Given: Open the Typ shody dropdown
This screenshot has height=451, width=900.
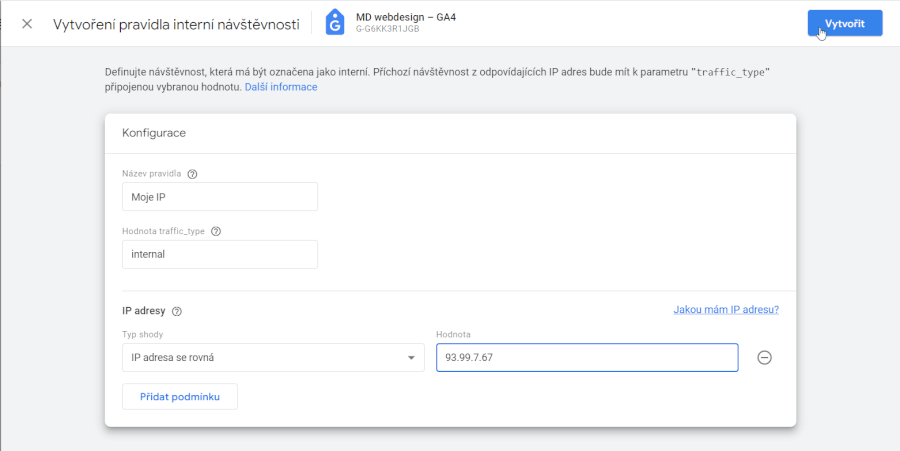Looking at the screenshot, I should [x=273, y=357].
